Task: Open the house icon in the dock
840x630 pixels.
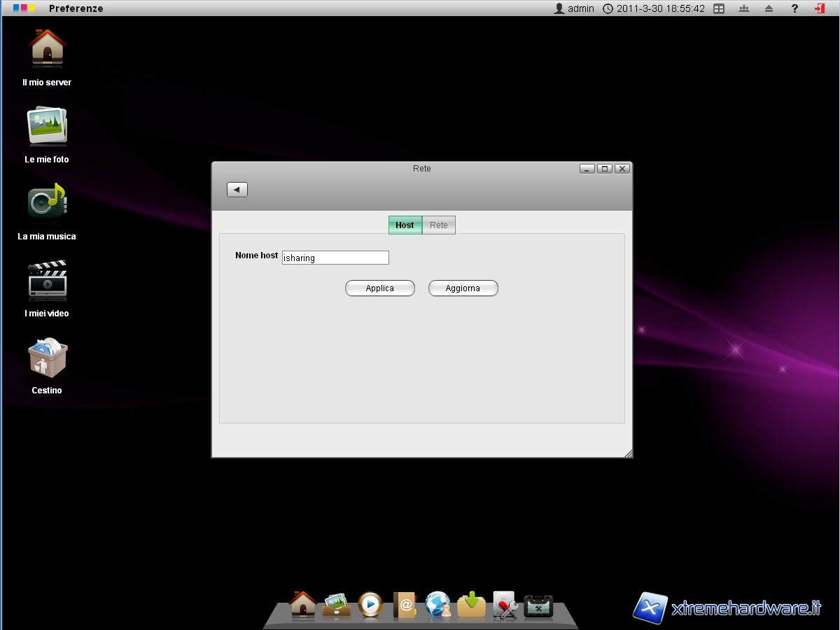Action: coord(303,604)
